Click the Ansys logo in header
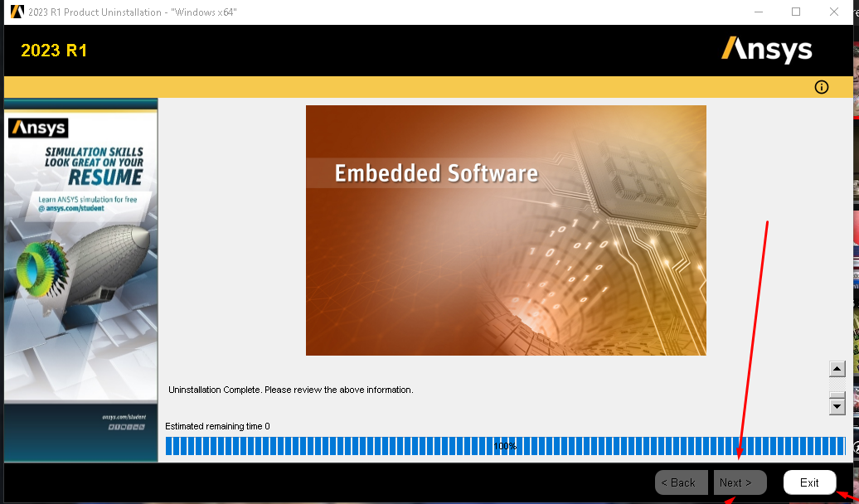 tap(766, 51)
